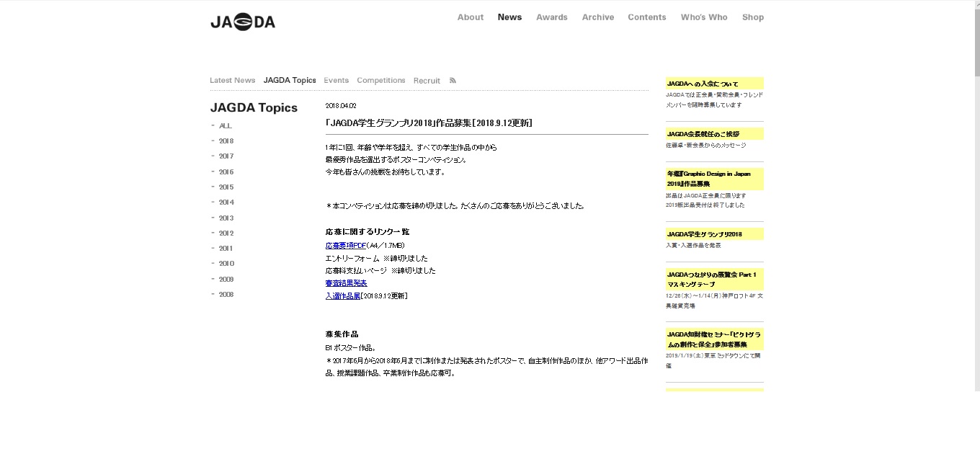Click the 募集作品 heading

(x=342, y=334)
